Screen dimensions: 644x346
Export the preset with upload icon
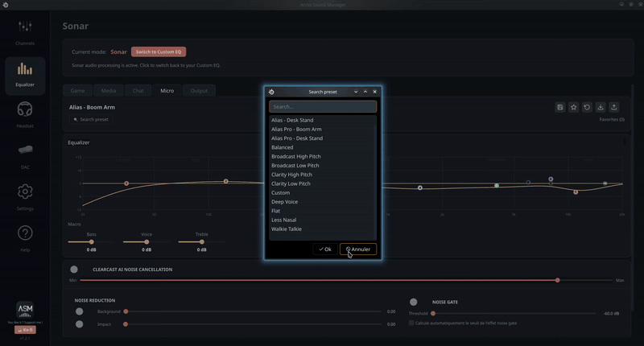[614, 107]
